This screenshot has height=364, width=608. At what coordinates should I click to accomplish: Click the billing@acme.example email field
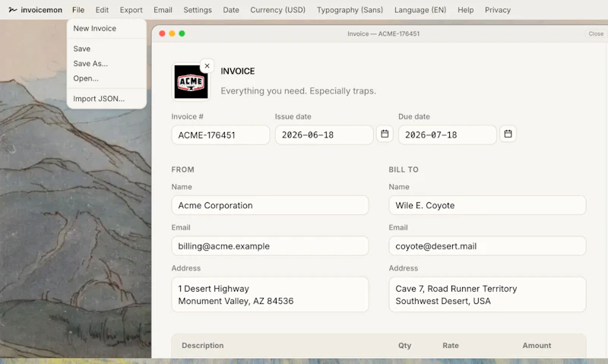(270, 245)
